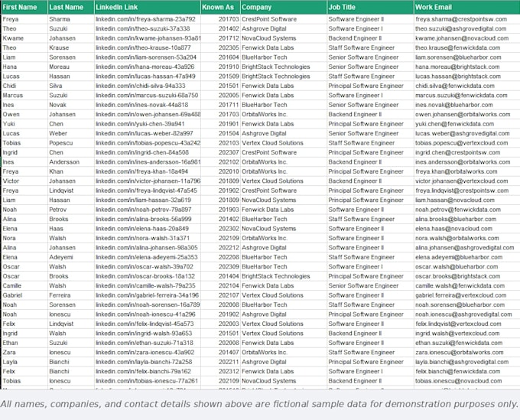
Task: Click last name Krause cell
Action: 71,47
